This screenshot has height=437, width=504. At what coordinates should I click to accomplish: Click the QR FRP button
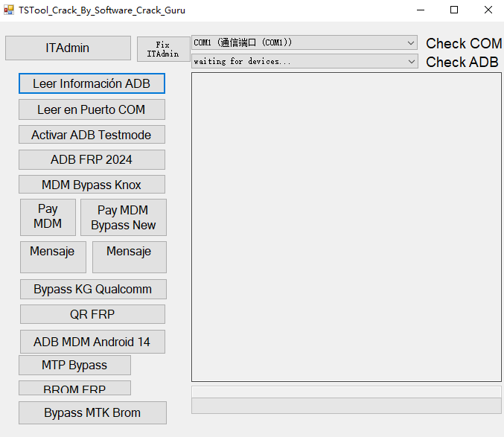[x=92, y=314]
